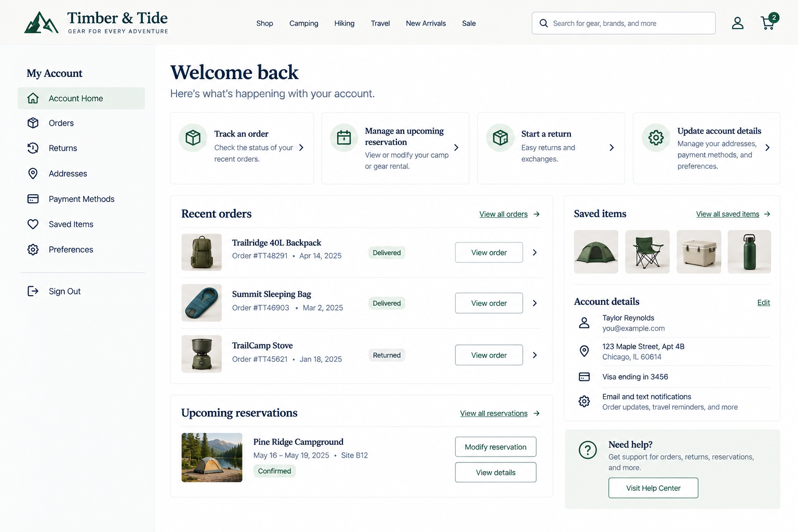This screenshot has height=532, width=798.
Task: Click the credit card icon for Payment Methods
Action: (33, 199)
